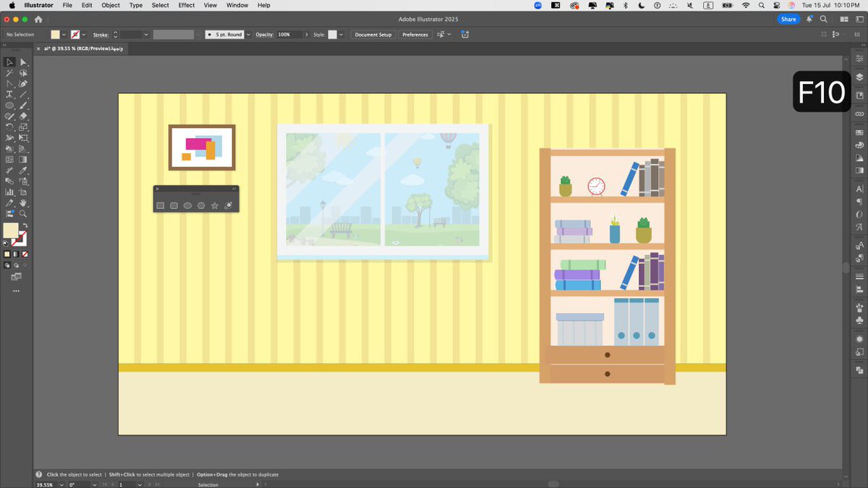Open fill color dropdown in control bar
The height and width of the screenshot is (488, 868).
coord(64,35)
